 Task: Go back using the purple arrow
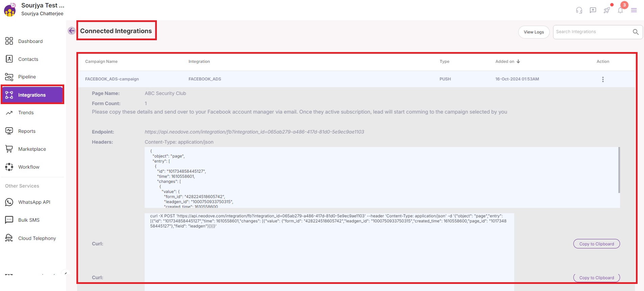(72, 31)
